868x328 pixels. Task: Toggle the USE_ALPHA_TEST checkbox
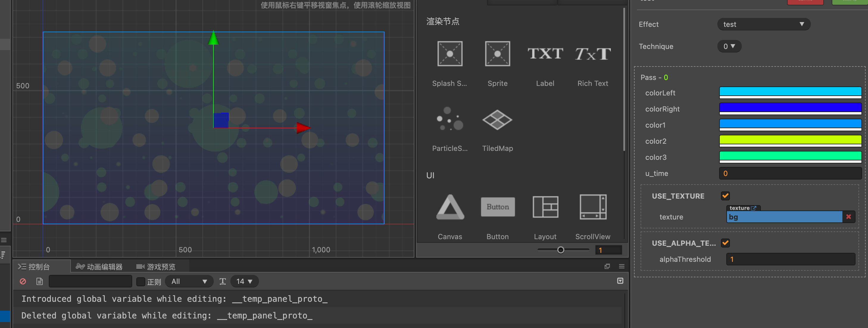point(725,243)
